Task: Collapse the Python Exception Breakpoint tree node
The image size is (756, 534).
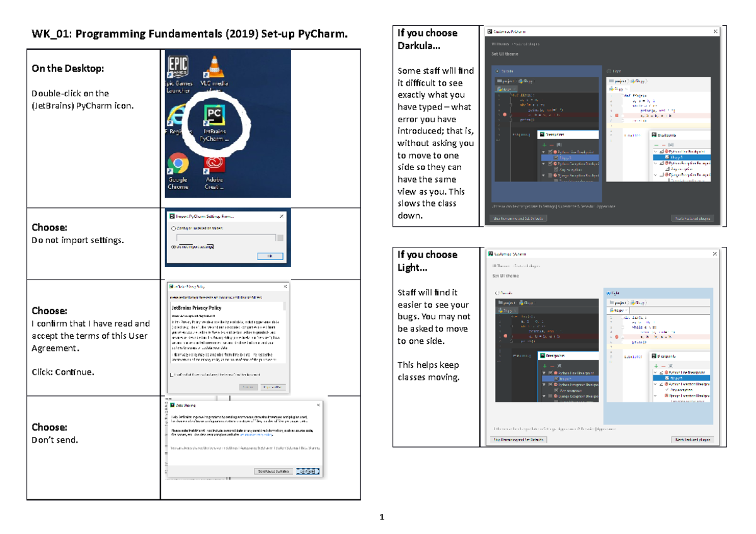Action: [x=545, y=164]
